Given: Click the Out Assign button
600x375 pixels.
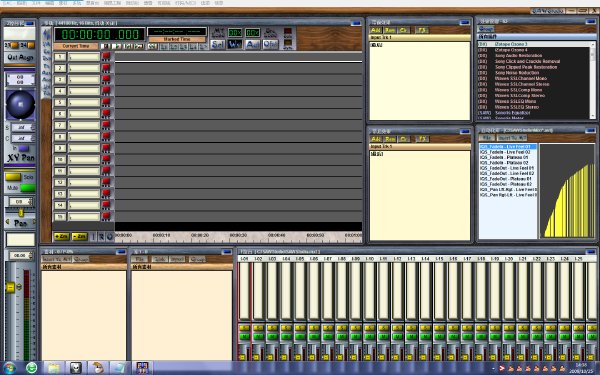Looking at the screenshot, I should coord(20,57).
